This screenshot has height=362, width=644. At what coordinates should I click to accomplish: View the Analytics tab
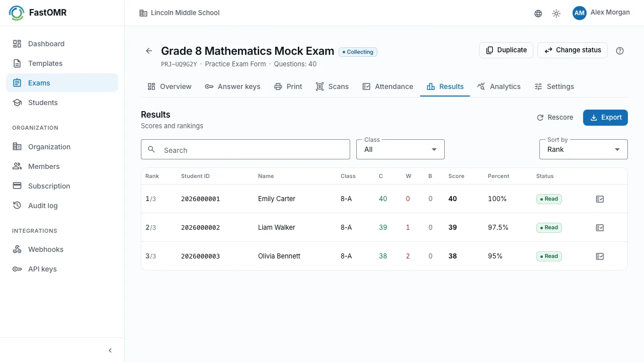[499, 86]
